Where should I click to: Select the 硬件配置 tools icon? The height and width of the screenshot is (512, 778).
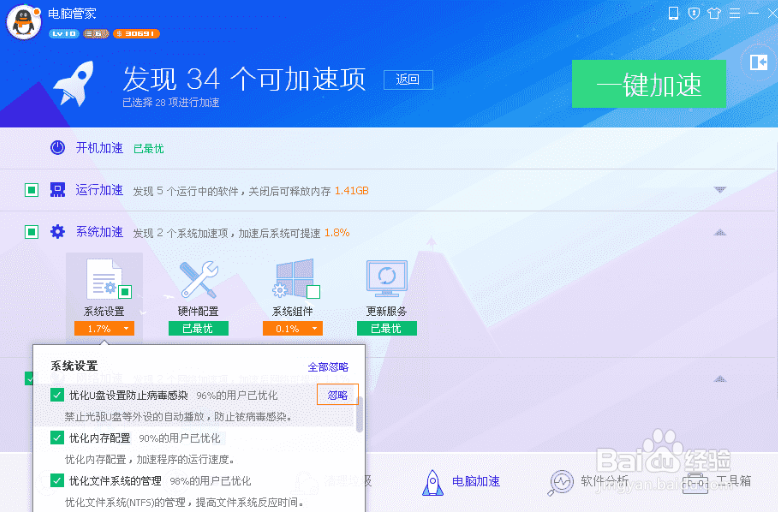coord(198,279)
